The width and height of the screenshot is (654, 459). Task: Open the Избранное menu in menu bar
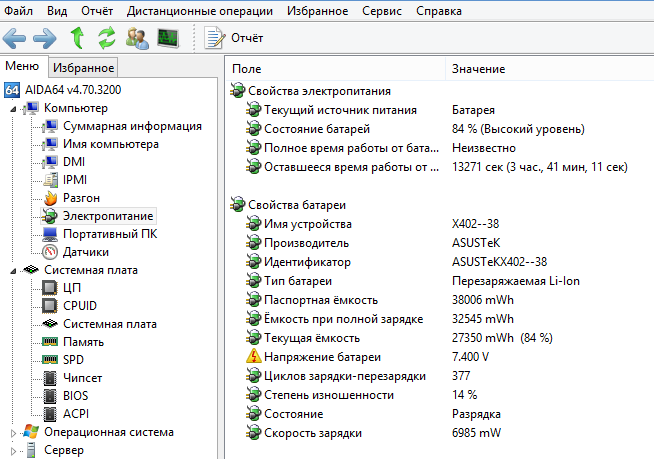[x=317, y=11]
